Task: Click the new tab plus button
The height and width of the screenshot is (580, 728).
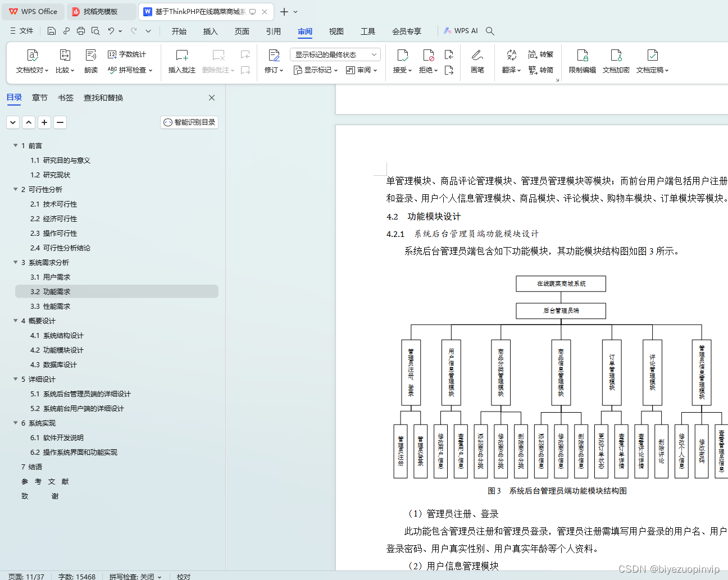Action: pyautogui.click(x=284, y=12)
